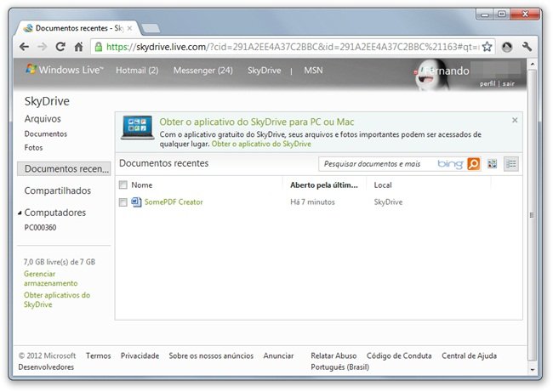The width and height of the screenshot is (553, 392).
Task: Select Documentos recentes in the sidebar
Action: coord(64,169)
